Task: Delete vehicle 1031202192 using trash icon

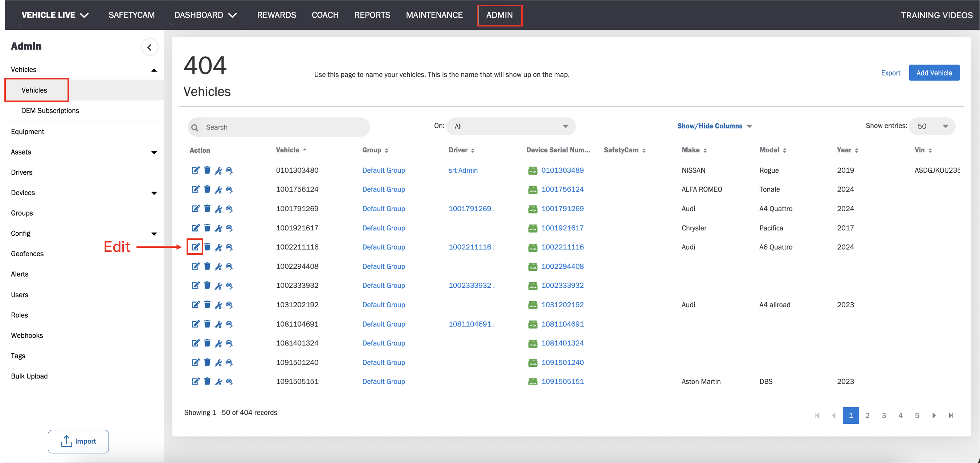Action: [207, 304]
